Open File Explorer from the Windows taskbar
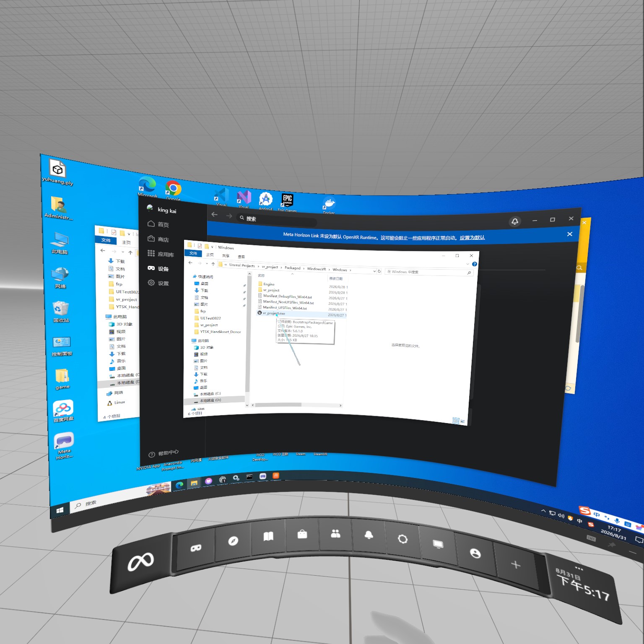Viewport: 644px width, 644px height. [194, 483]
